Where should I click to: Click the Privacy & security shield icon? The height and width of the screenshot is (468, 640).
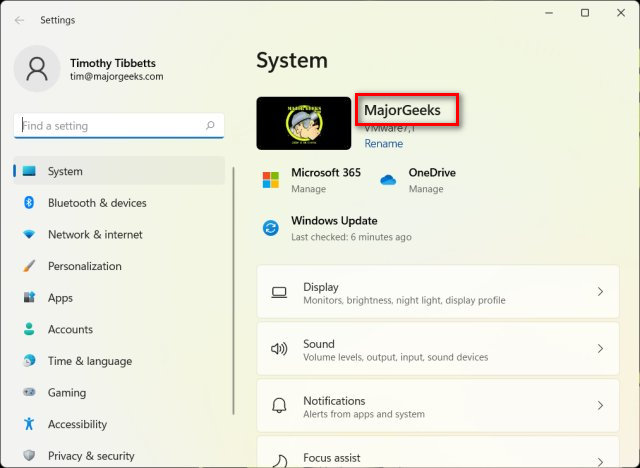(29, 455)
